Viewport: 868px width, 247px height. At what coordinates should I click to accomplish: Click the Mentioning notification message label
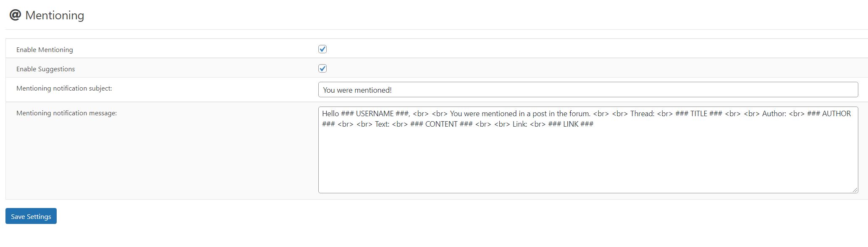click(66, 113)
